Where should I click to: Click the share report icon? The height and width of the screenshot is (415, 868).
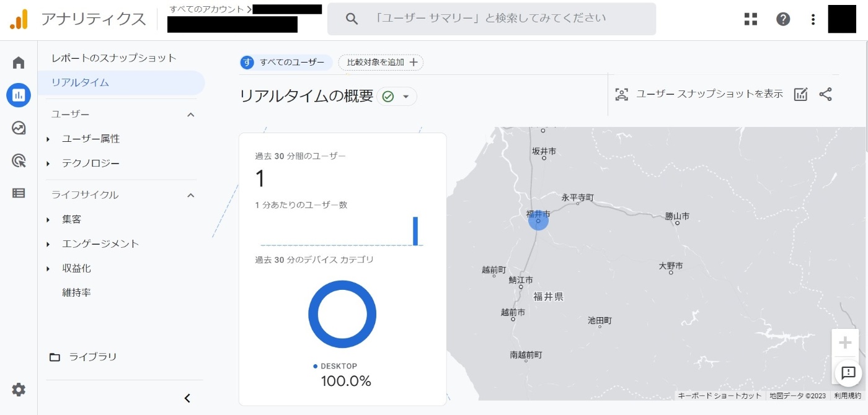825,94
